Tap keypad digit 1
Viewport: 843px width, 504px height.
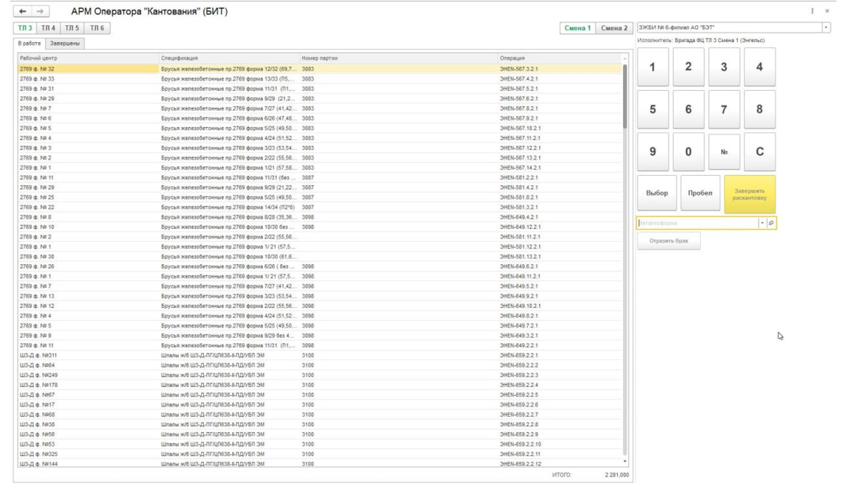(653, 68)
